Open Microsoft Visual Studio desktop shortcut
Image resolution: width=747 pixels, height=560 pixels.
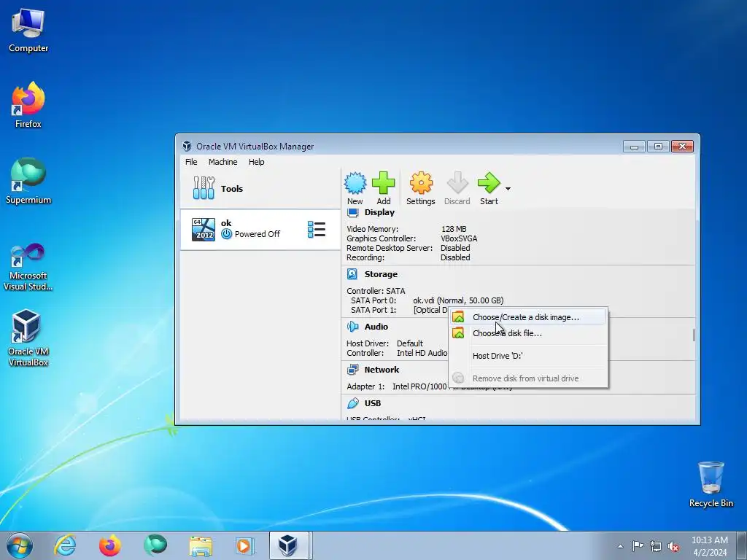point(28,267)
